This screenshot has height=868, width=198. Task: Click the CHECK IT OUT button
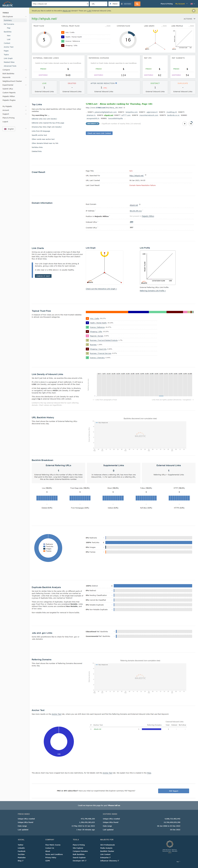point(43,276)
